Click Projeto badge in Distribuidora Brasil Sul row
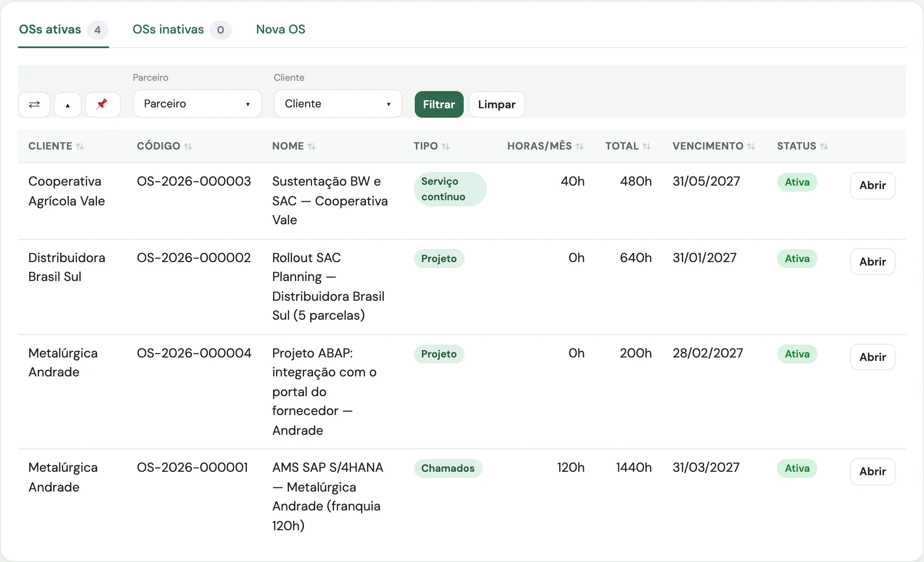Screen dimensions: 924x562 tap(439, 259)
